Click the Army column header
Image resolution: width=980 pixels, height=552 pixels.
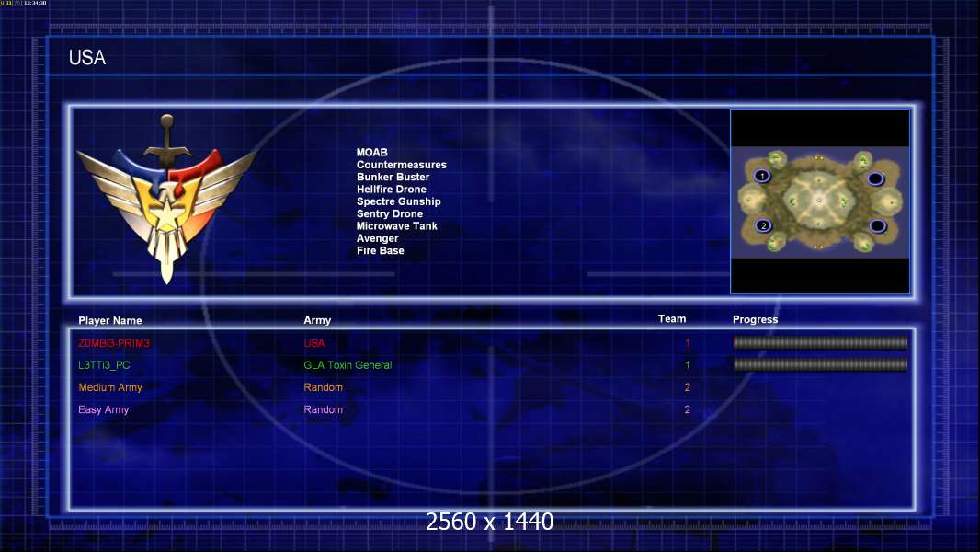[x=317, y=320]
